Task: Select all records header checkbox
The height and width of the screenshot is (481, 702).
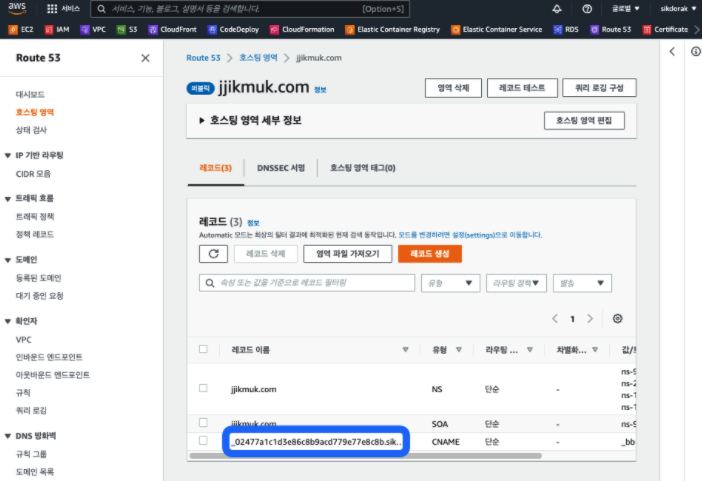Action: click(x=203, y=349)
